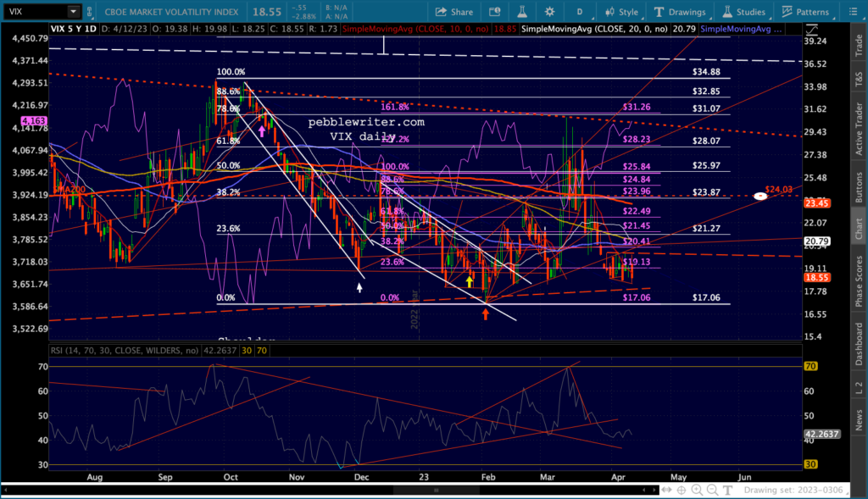Click the pan/expand chart icon in bottom bar

666,491
